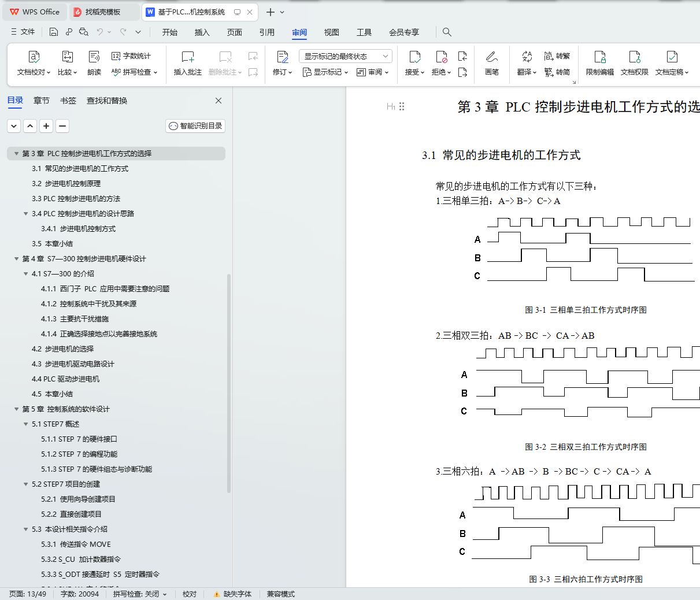
Task: Open 文档权限 document permissions
Action: (635, 64)
